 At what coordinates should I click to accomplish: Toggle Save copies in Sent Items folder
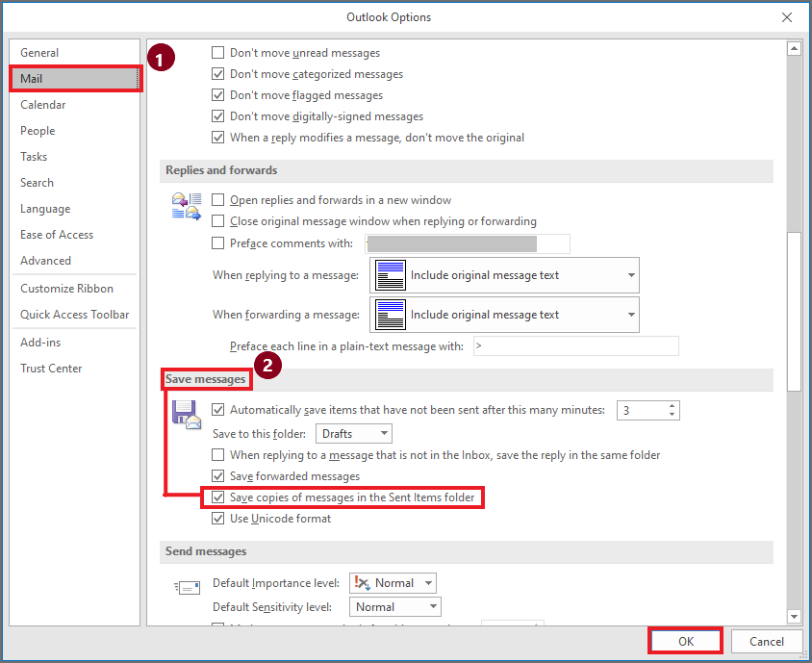coord(218,497)
